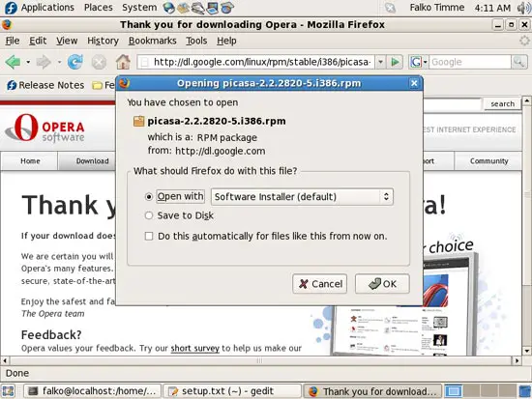This screenshot has height=399, width=532.
Task: Click the Opera logo on the page
Action: 44,128
